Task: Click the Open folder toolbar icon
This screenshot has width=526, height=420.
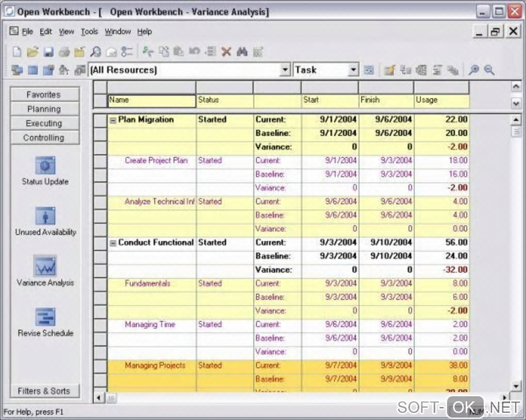Action: pyautogui.click(x=32, y=52)
